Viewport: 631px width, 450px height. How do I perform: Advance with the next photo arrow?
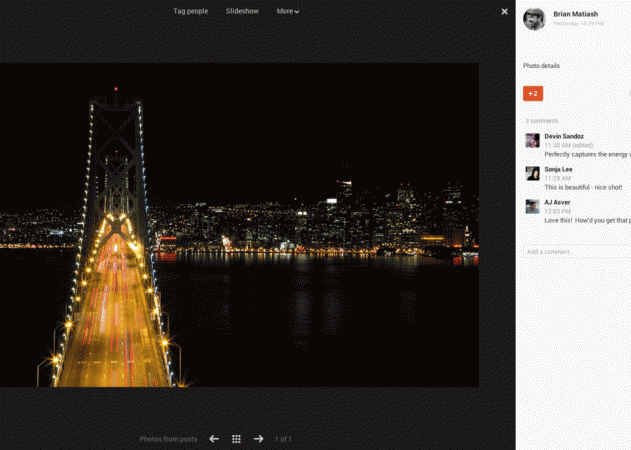259,439
